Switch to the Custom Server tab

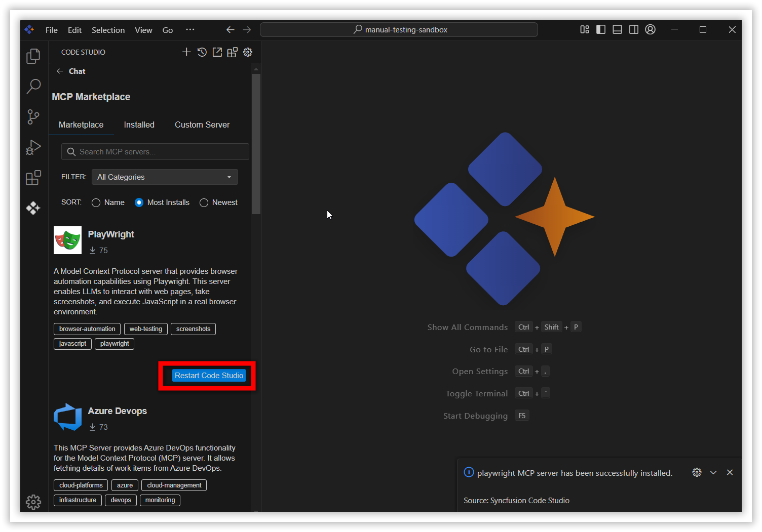click(x=202, y=125)
